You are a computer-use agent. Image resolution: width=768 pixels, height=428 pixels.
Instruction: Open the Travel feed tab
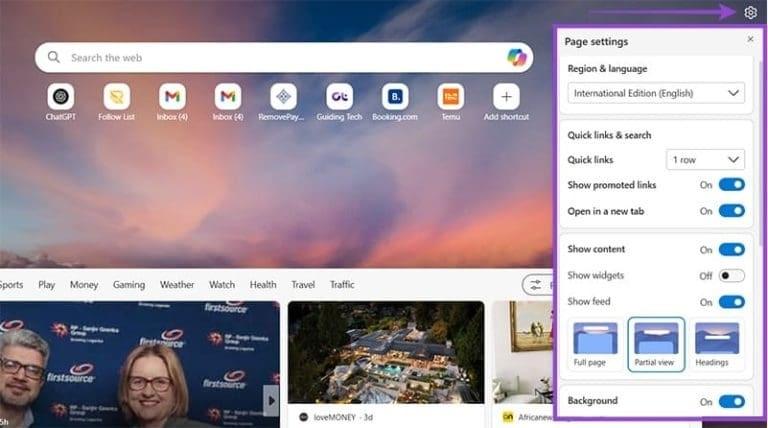pyautogui.click(x=303, y=285)
